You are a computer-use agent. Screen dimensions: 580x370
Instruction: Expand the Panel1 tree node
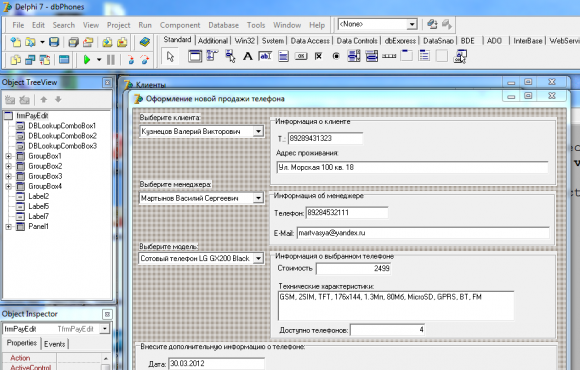(9, 226)
